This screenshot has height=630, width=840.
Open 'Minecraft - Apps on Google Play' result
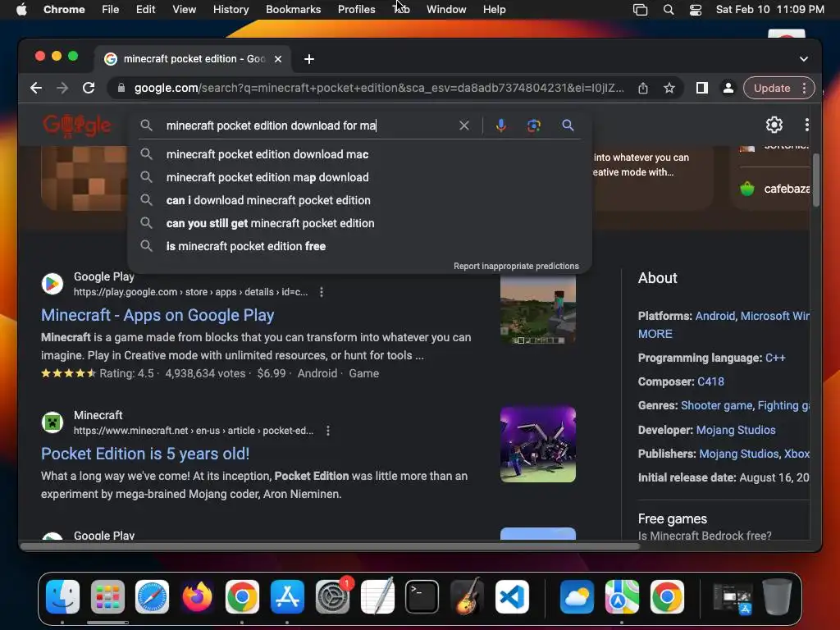(157, 315)
